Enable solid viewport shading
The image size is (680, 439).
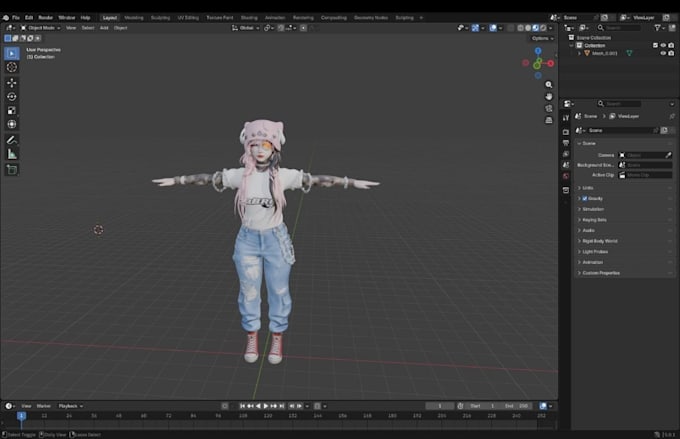pos(528,28)
